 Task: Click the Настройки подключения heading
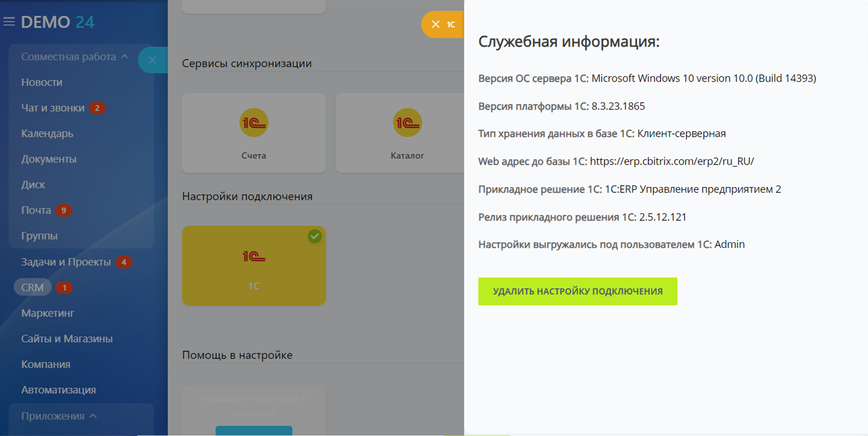[247, 197]
